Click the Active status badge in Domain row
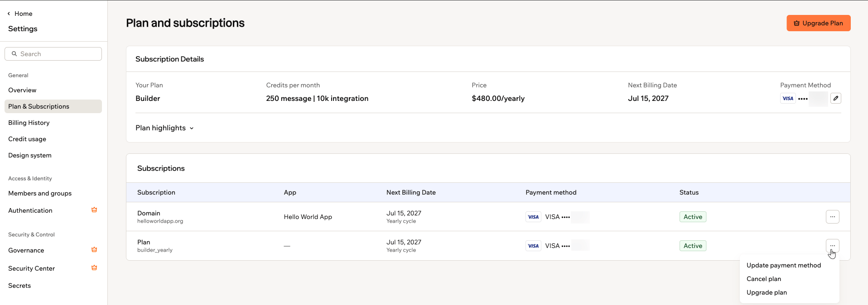The width and height of the screenshot is (868, 305). tap(693, 217)
